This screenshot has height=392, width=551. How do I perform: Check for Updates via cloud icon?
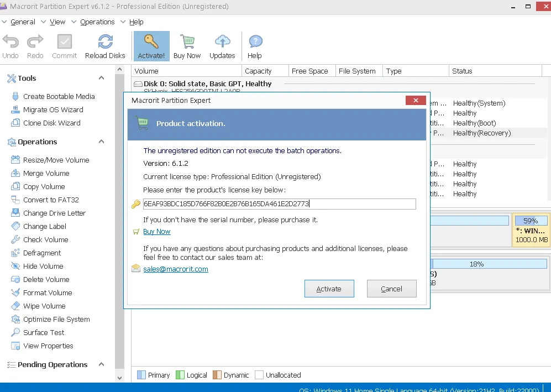coord(222,46)
